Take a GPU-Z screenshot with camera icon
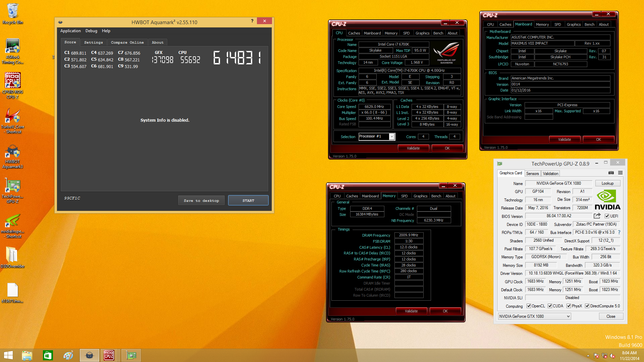This screenshot has width=644, height=362. (611, 173)
